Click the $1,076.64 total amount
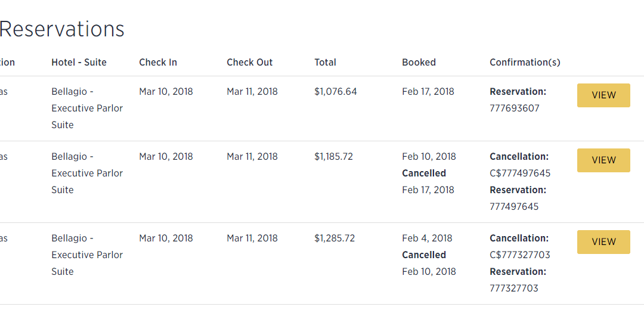 336,92
